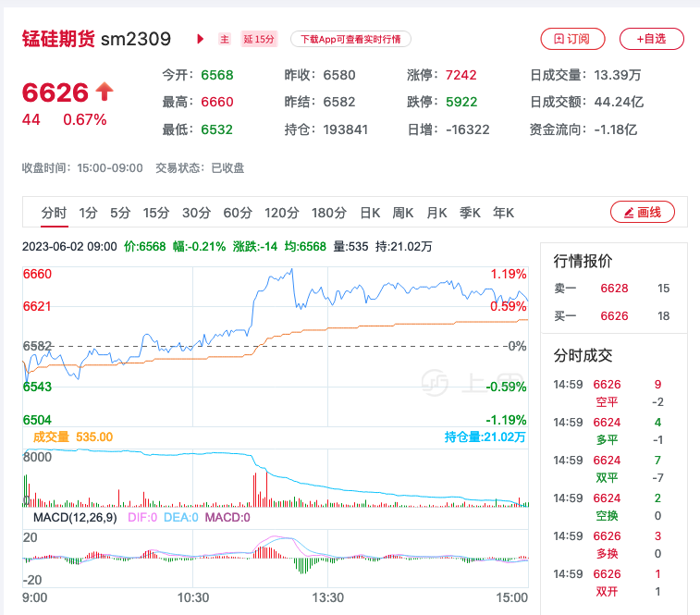Click the 延15分 delay badge
700x615 pixels.
[x=259, y=39]
